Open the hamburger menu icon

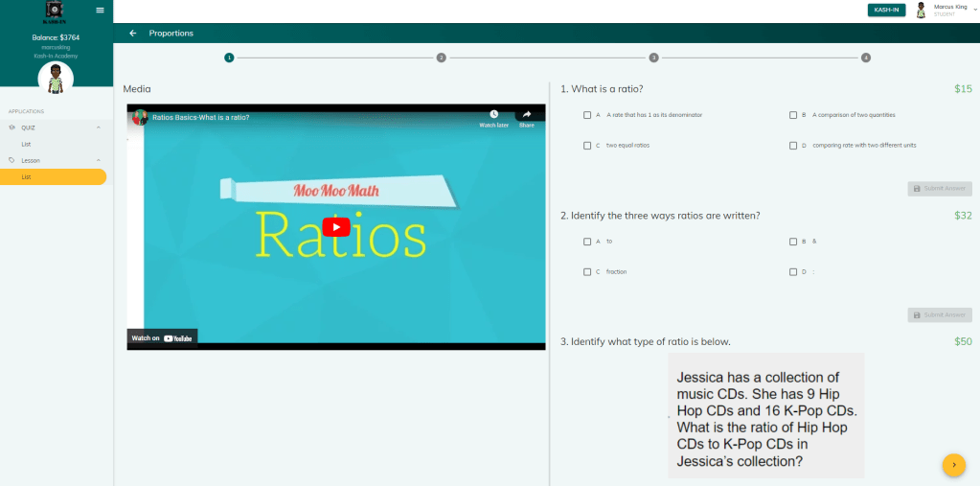(100, 10)
